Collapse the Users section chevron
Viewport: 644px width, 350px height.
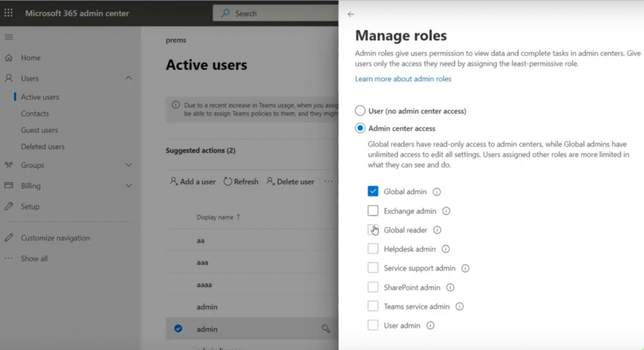(128, 78)
